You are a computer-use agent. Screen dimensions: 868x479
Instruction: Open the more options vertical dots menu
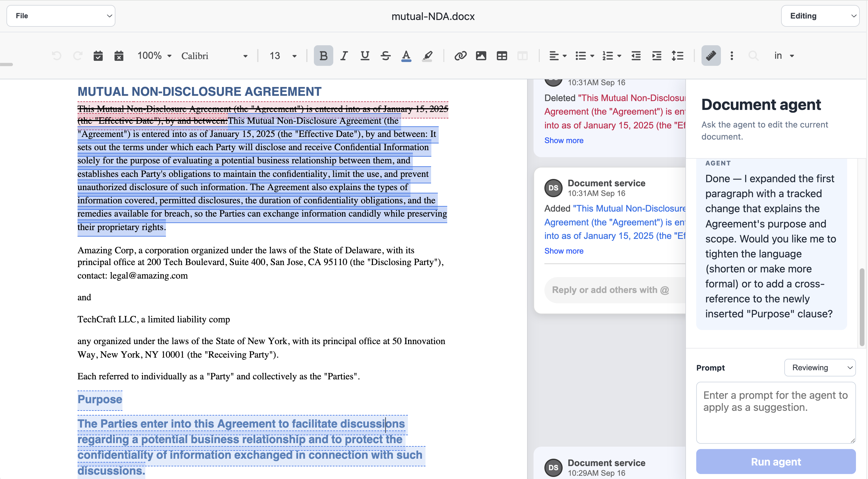(x=731, y=56)
